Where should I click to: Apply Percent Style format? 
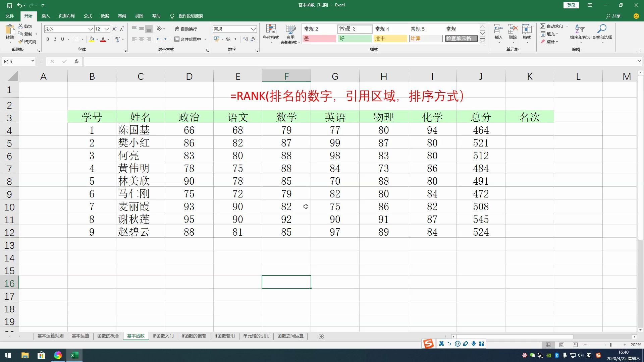(228, 39)
